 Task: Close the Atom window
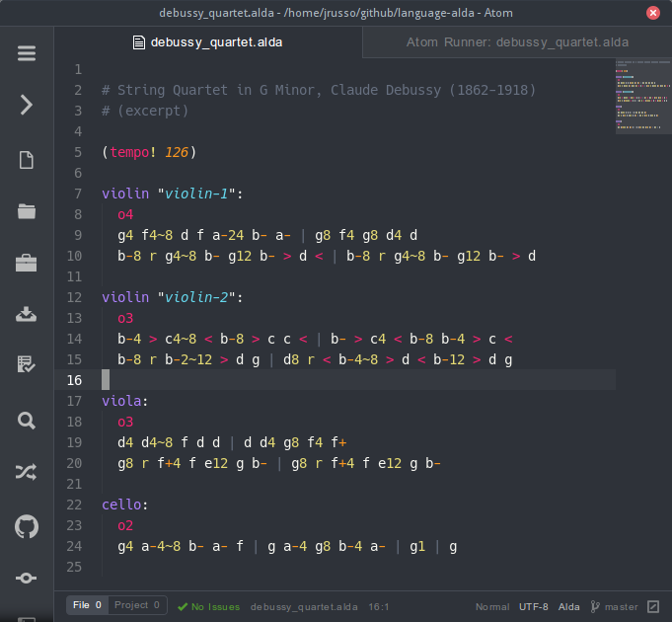click(x=652, y=13)
